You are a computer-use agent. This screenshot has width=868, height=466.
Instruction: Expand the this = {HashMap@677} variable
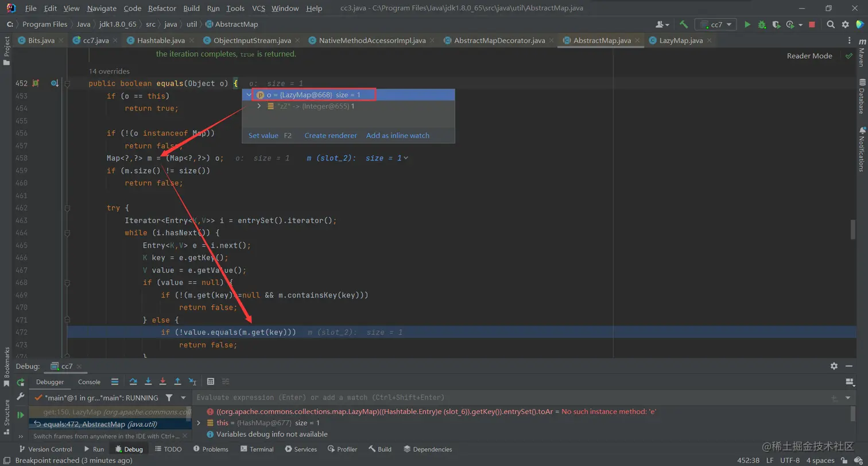199,423
